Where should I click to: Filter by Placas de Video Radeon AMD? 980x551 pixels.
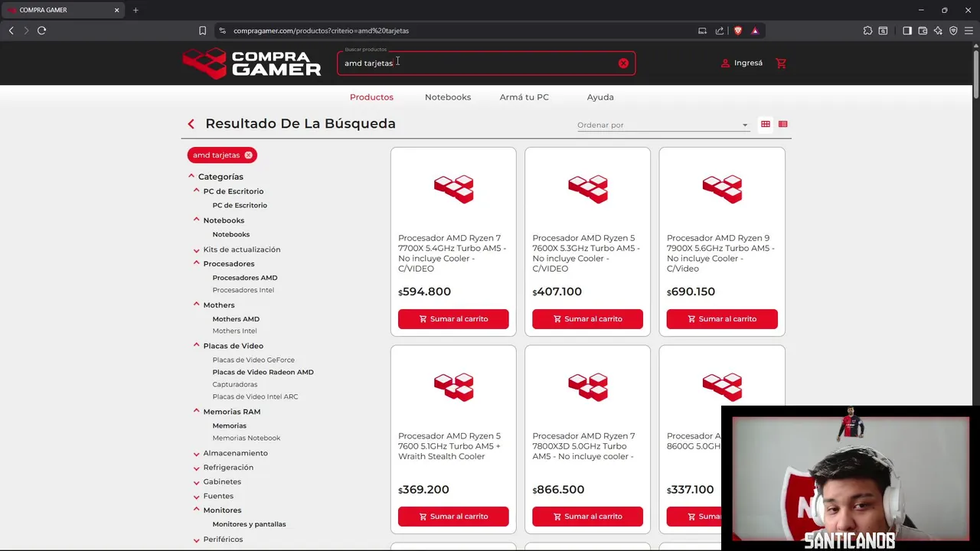[263, 372]
